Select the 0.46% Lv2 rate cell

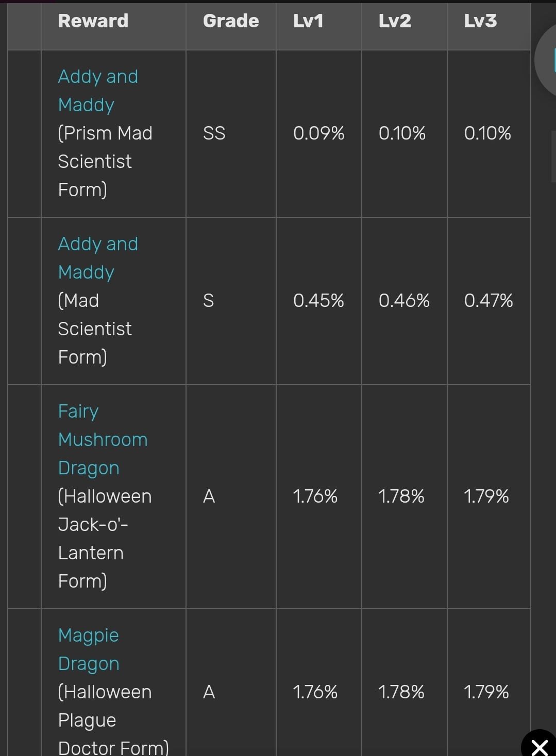pos(404,301)
